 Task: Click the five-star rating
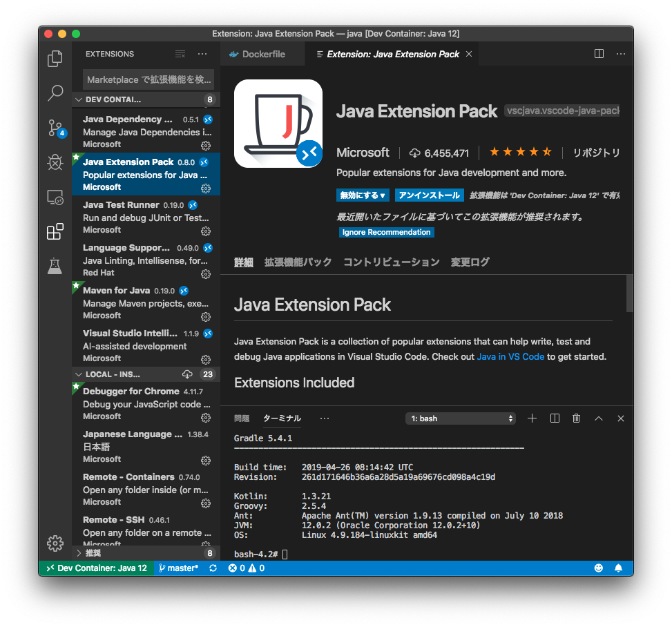point(520,152)
